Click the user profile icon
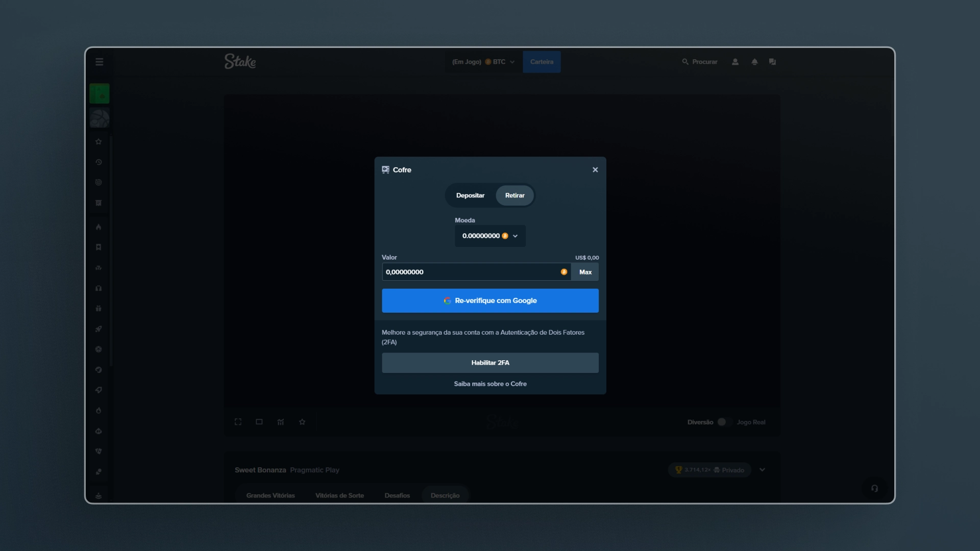Screen dimensions: 980x551 [735, 62]
